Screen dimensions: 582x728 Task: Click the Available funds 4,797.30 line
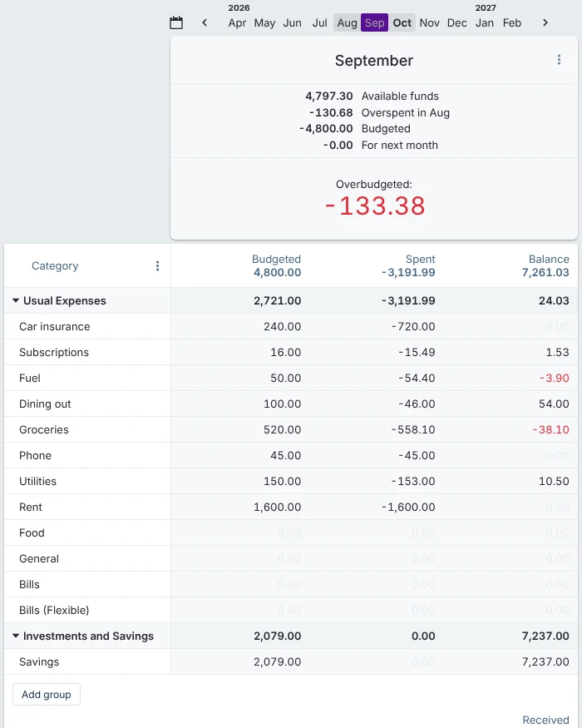(x=372, y=97)
